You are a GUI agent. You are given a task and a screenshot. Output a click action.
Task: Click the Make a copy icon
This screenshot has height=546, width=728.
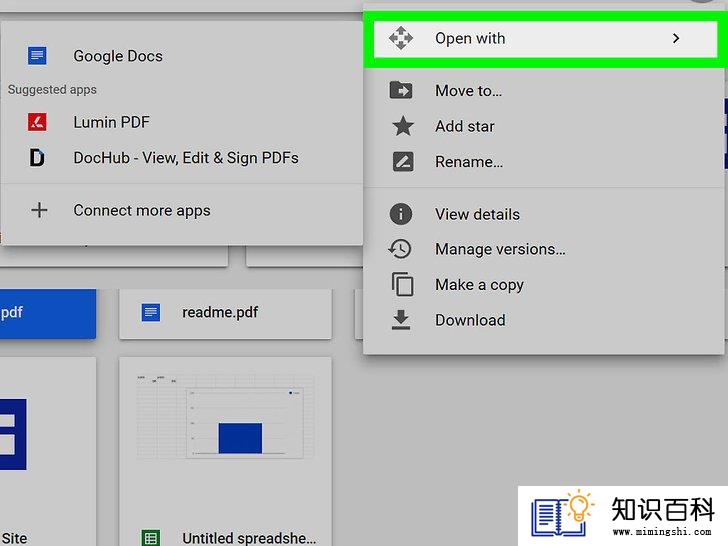(402, 284)
